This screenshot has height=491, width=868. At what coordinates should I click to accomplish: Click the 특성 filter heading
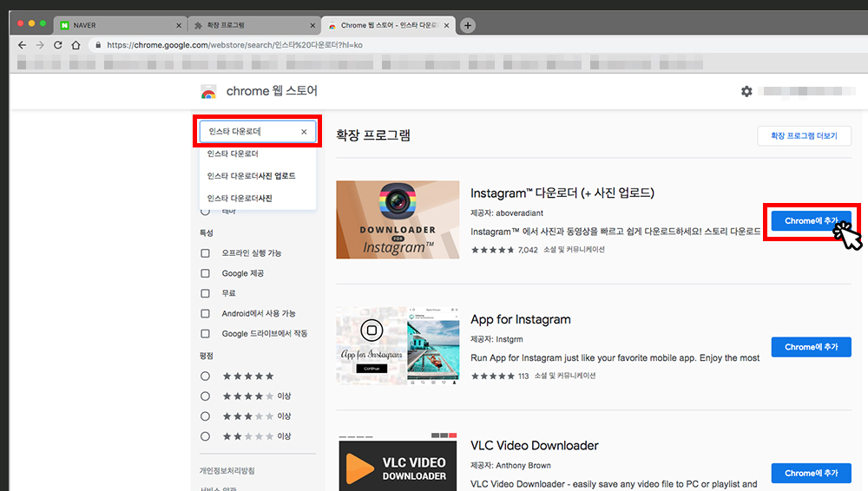[x=206, y=233]
